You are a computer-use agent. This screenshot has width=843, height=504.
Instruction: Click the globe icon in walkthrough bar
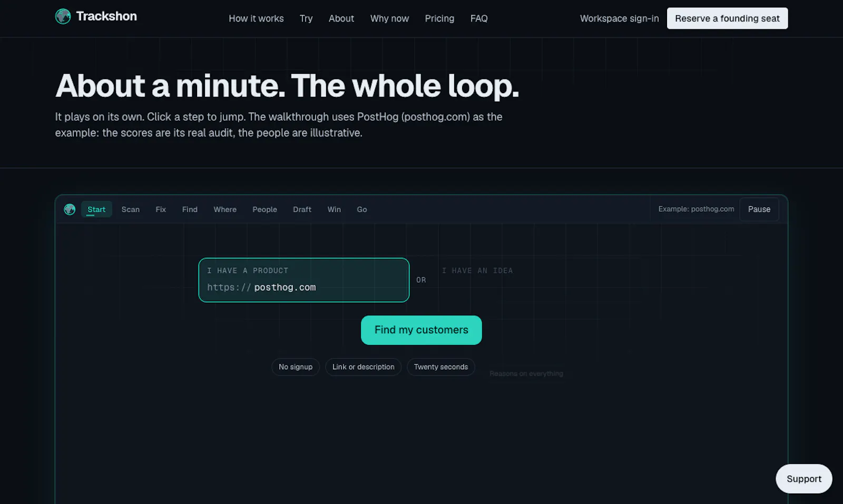pyautogui.click(x=70, y=210)
